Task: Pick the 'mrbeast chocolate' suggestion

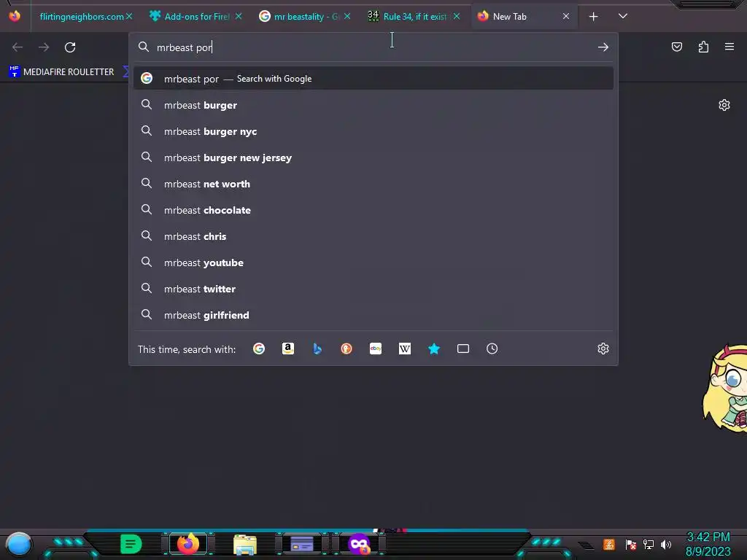Action: click(x=373, y=210)
